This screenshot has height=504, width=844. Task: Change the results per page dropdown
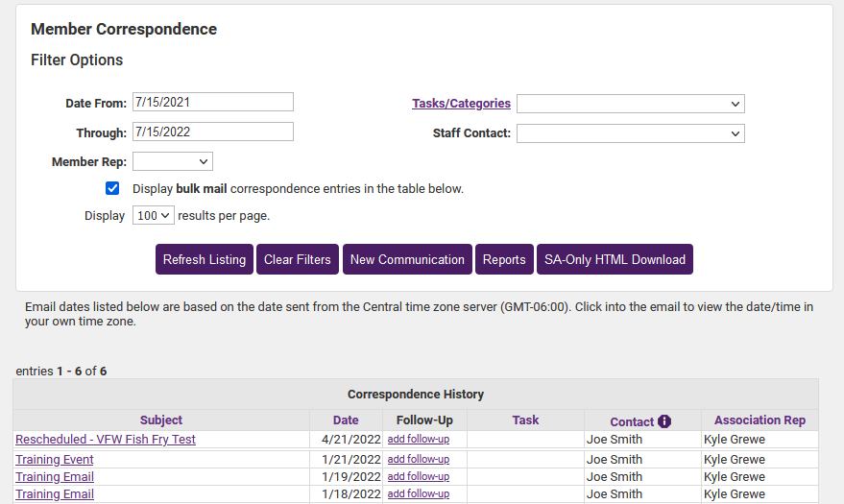point(153,215)
